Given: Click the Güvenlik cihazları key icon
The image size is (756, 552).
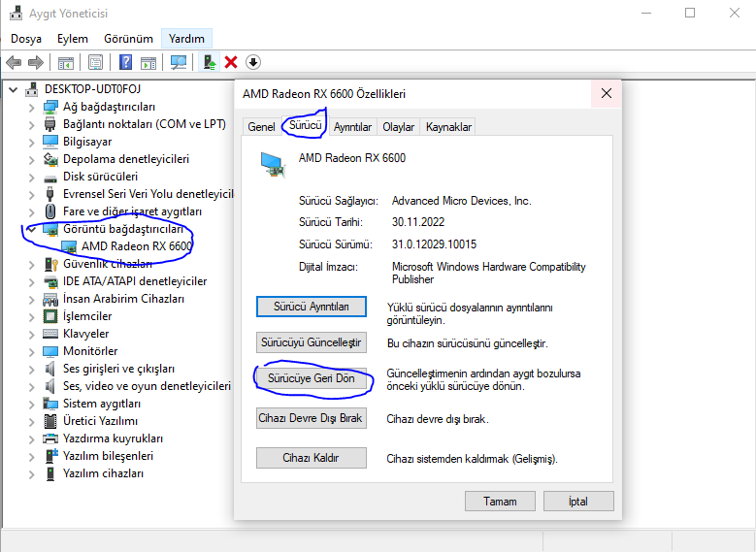Looking at the screenshot, I should [51, 264].
